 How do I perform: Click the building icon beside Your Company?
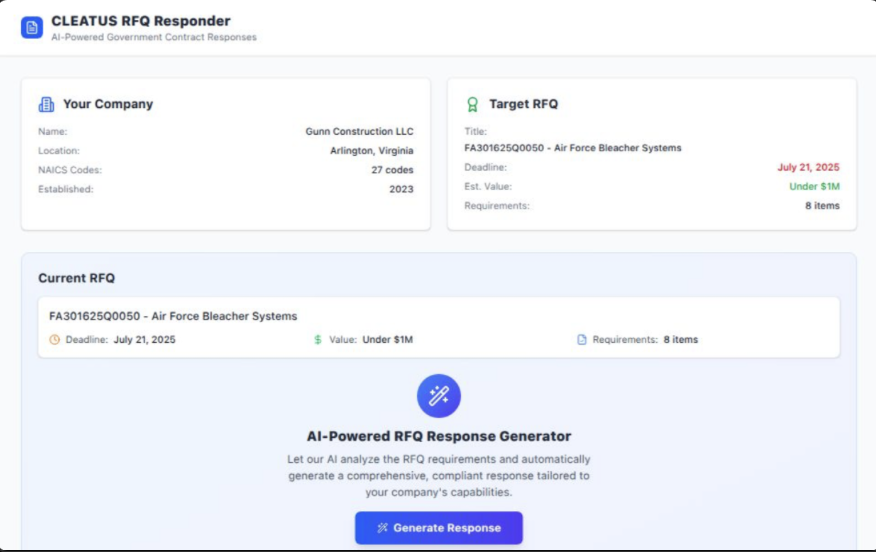pyautogui.click(x=46, y=104)
